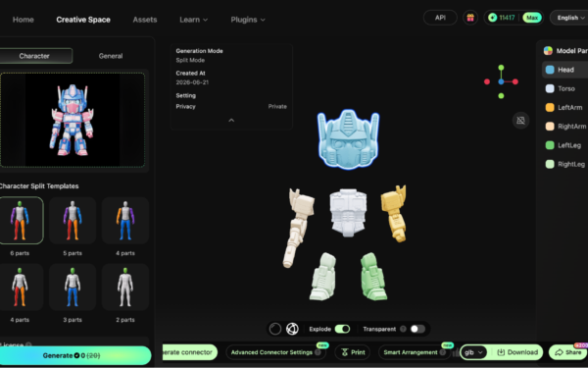This screenshot has height=368, width=588.
Task: Click the Smart Arrangement button
Action: click(x=415, y=352)
